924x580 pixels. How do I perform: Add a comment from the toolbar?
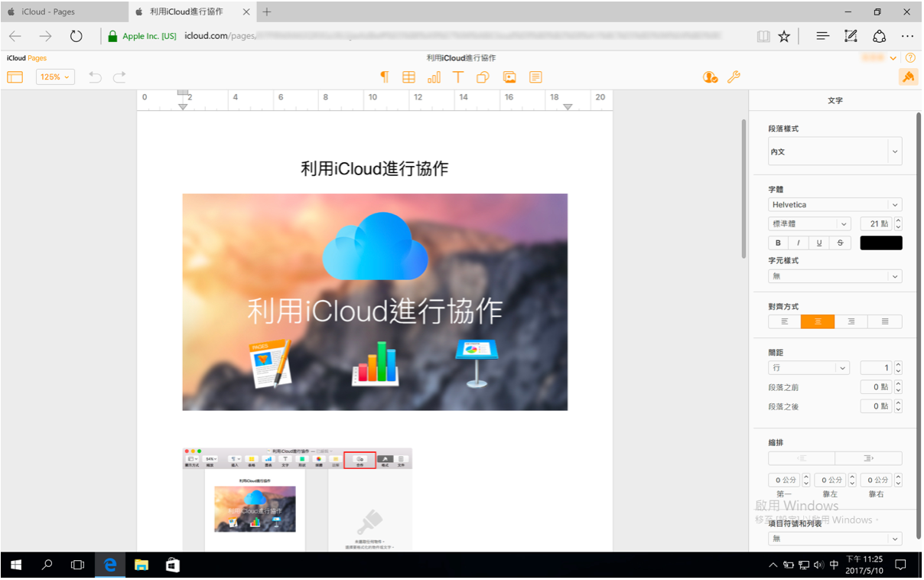[535, 77]
